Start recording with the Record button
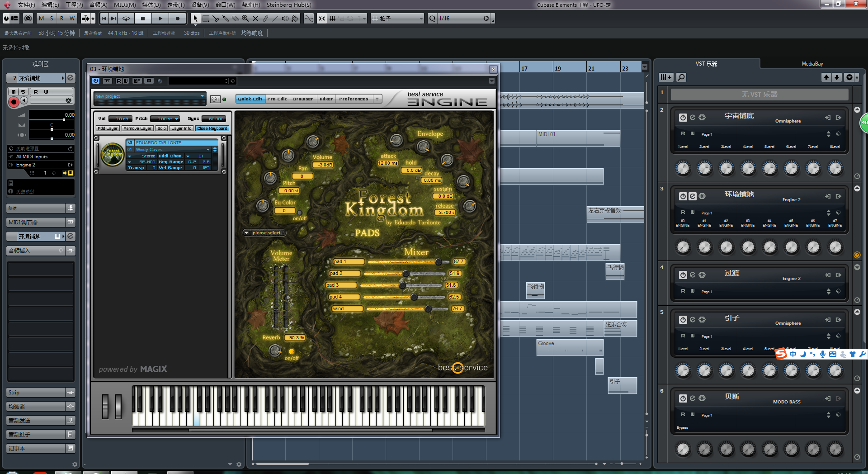This screenshot has height=474, width=868. tap(177, 18)
